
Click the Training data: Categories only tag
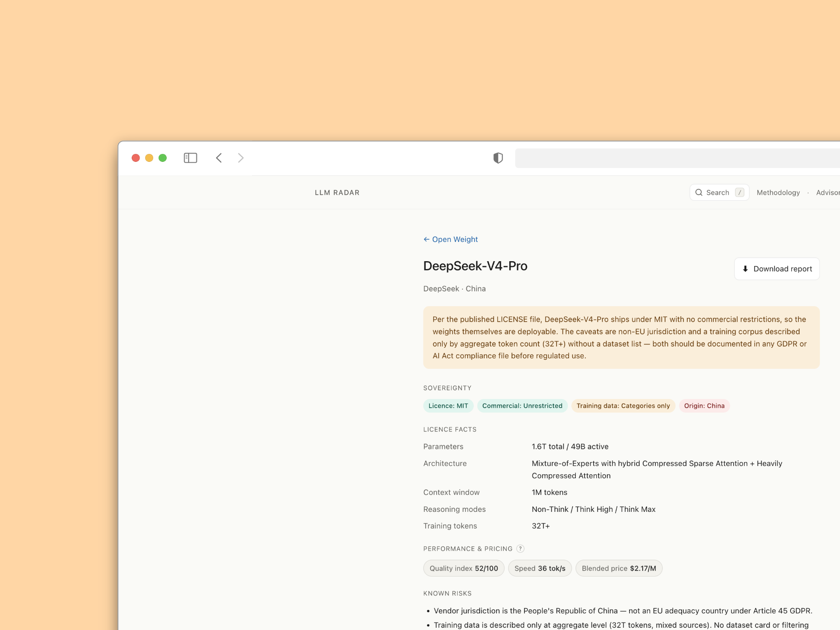[623, 406]
